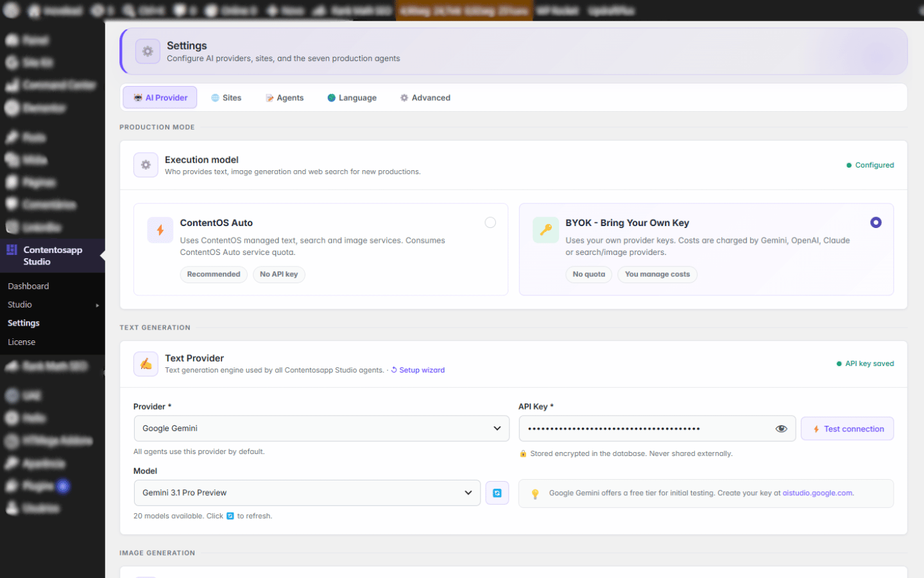The image size is (924, 578).
Task: Expand the Studio submenu arrow
Action: click(x=98, y=305)
